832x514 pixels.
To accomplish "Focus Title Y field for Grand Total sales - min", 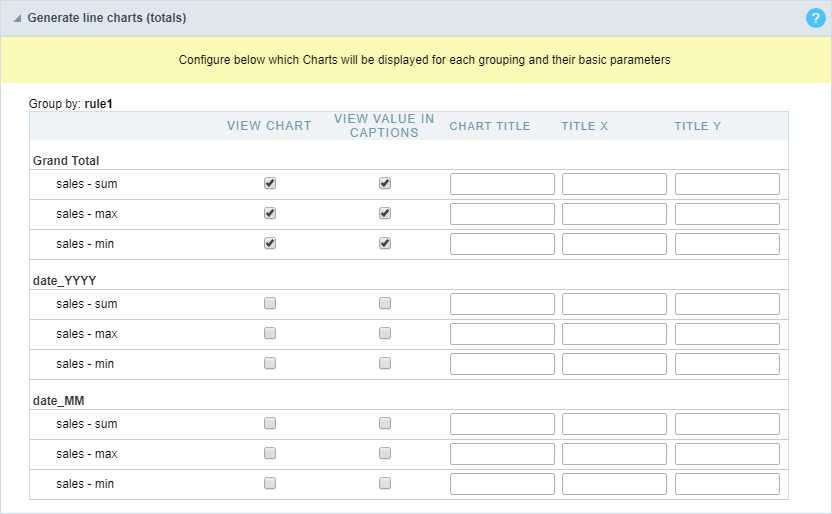I will click(727, 244).
